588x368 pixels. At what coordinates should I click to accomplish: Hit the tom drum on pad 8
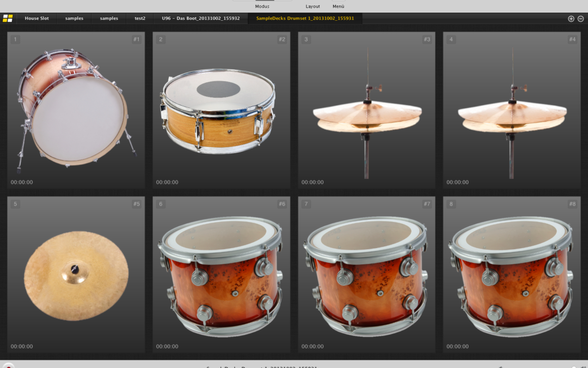click(x=512, y=276)
